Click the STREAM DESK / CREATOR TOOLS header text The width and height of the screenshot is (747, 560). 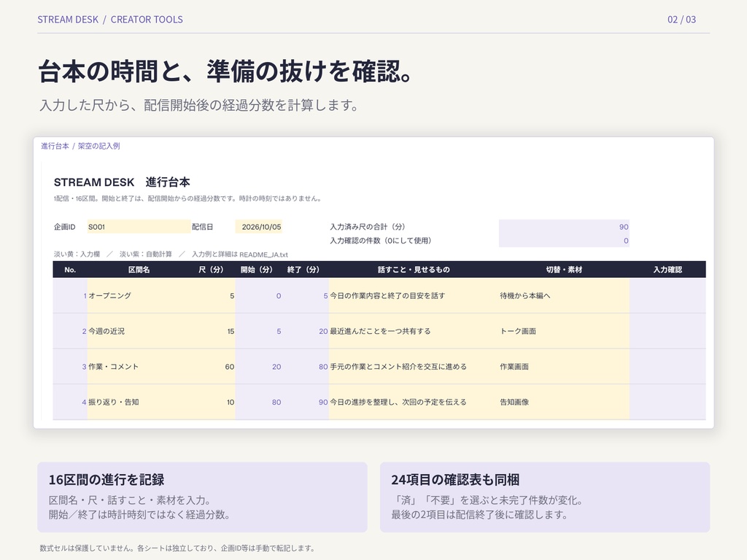click(110, 20)
